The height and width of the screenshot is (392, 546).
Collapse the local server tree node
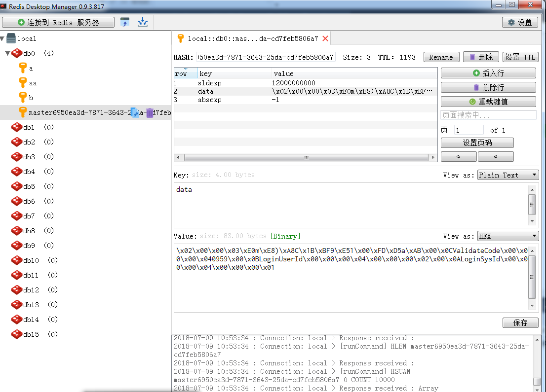[x=2, y=38]
